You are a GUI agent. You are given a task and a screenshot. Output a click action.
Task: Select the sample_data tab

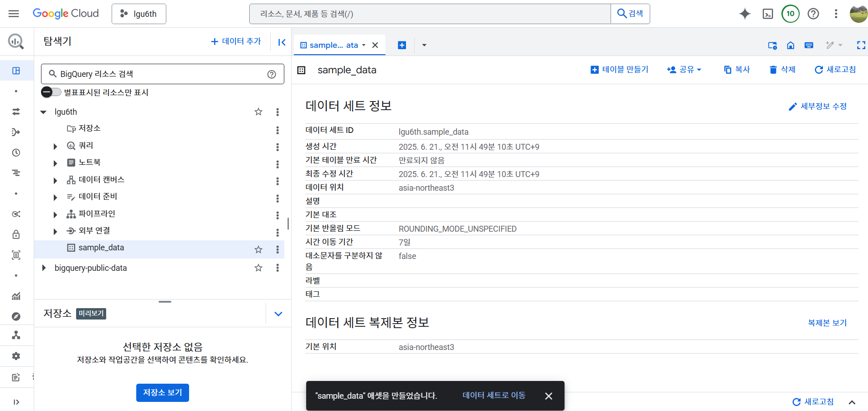pyautogui.click(x=333, y=45)
